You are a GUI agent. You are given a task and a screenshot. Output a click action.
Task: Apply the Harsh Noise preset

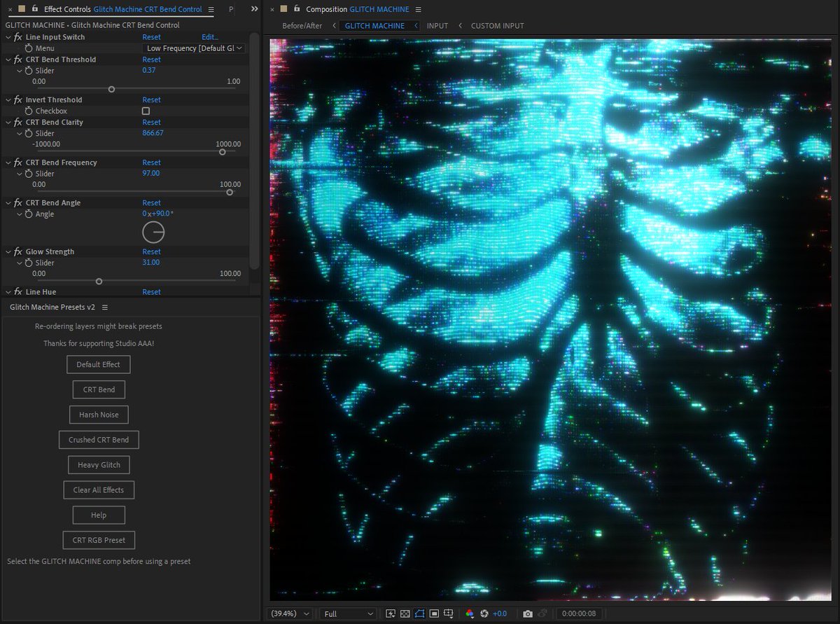[99, 415]
